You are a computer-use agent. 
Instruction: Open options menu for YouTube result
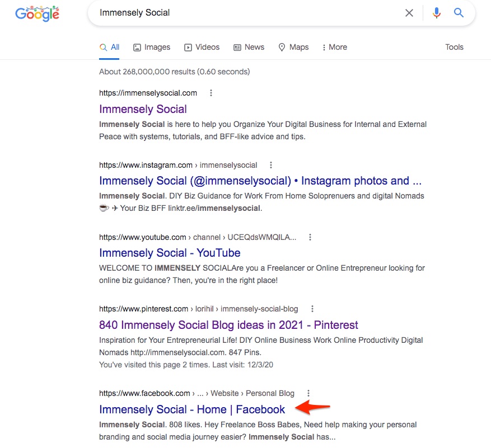click(x=310, y=237)
